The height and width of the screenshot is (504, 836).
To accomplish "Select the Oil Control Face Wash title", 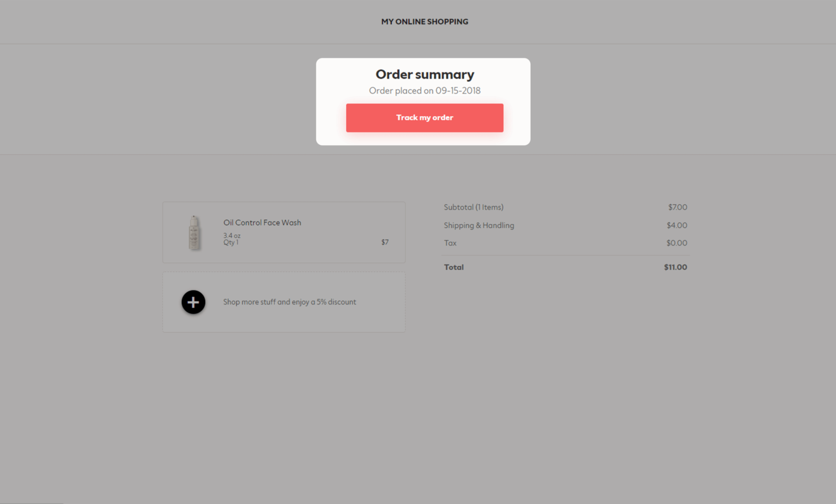I will click(x=262, y=223).
